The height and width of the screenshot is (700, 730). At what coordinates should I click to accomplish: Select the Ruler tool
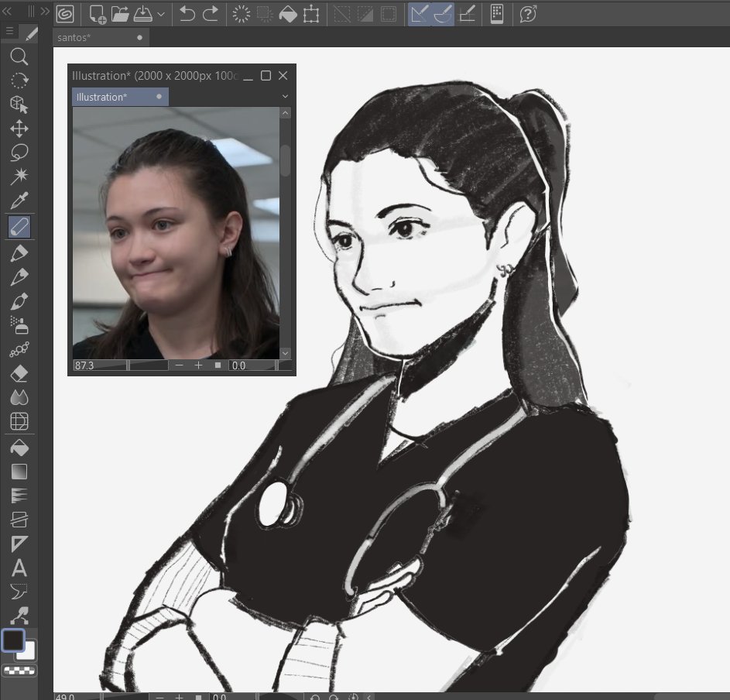pyautogui.click(x=19, y=544)
